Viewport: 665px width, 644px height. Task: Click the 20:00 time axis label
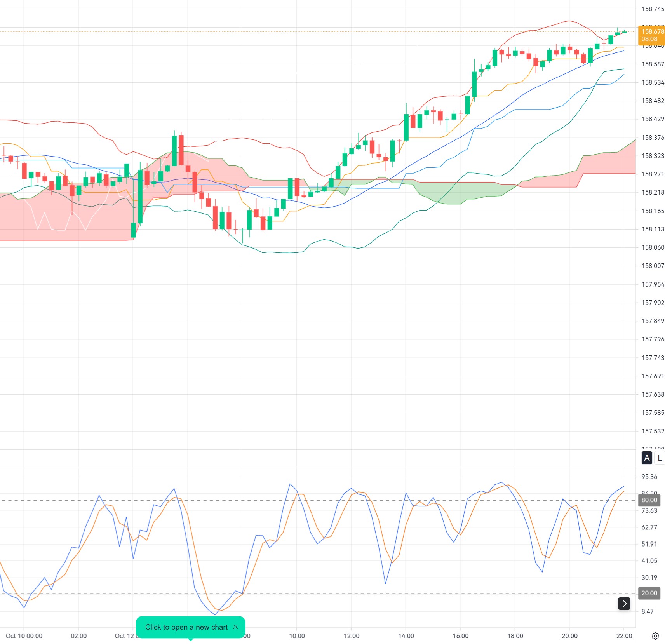click(x=569, y=636)
